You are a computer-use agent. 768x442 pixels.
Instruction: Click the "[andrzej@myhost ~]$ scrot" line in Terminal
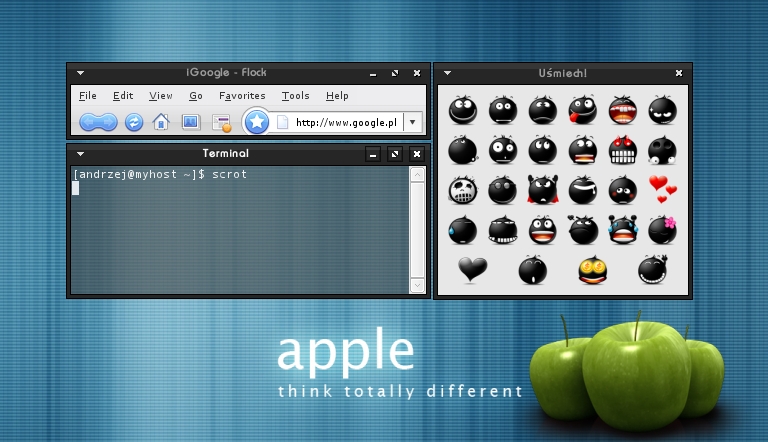tap(160, 174)
